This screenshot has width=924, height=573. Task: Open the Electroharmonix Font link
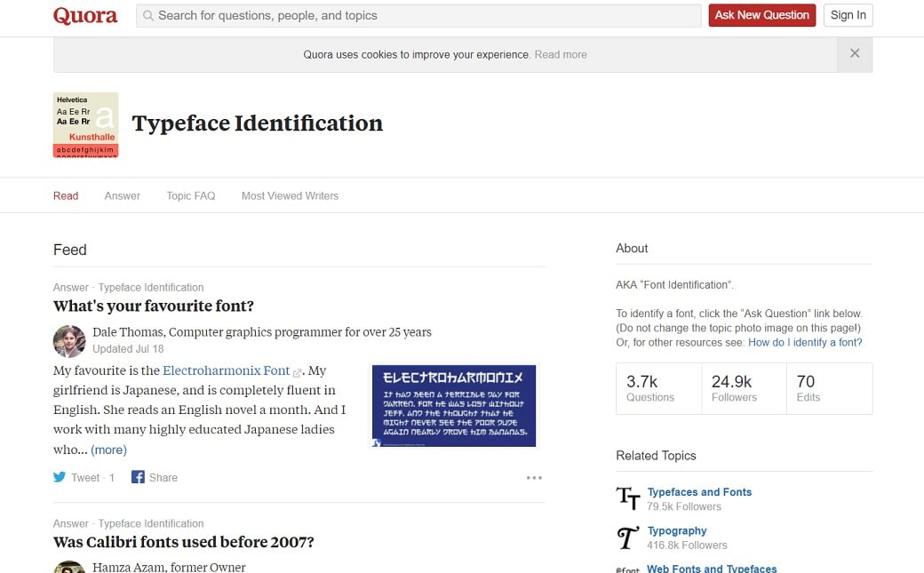tap(227, 370)
